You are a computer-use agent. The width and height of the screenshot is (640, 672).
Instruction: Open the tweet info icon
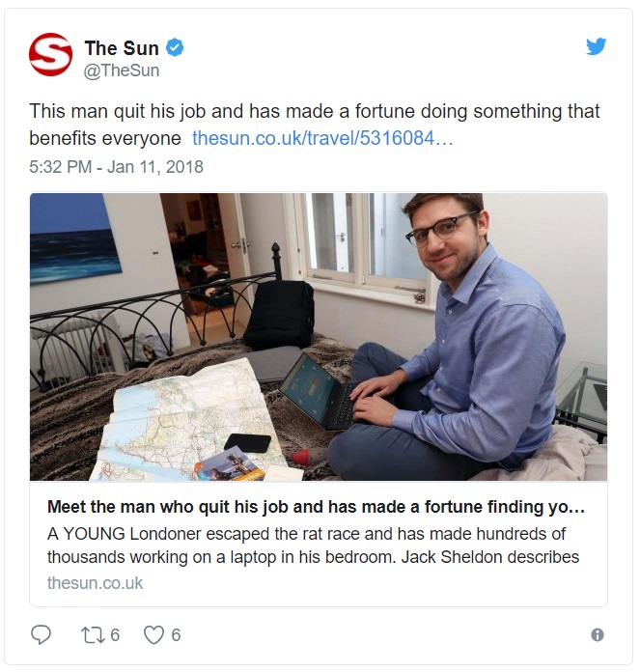pos(598,634)
